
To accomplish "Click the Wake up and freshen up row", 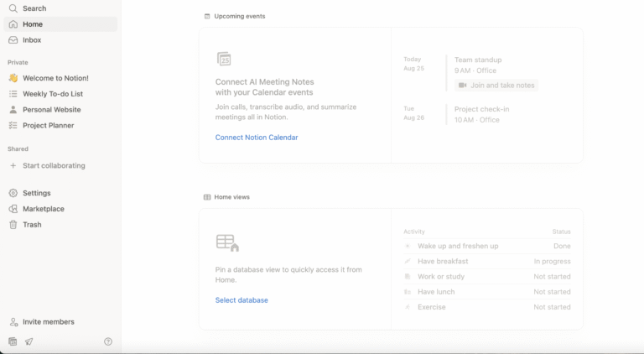I will click(x=487, y=246).
